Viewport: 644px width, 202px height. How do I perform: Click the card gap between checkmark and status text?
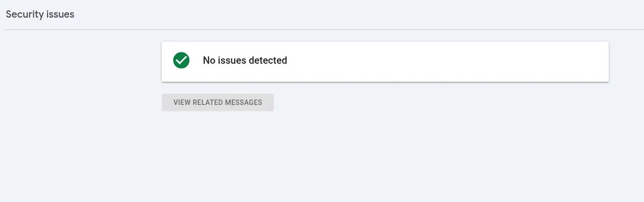tap(196, 61)
